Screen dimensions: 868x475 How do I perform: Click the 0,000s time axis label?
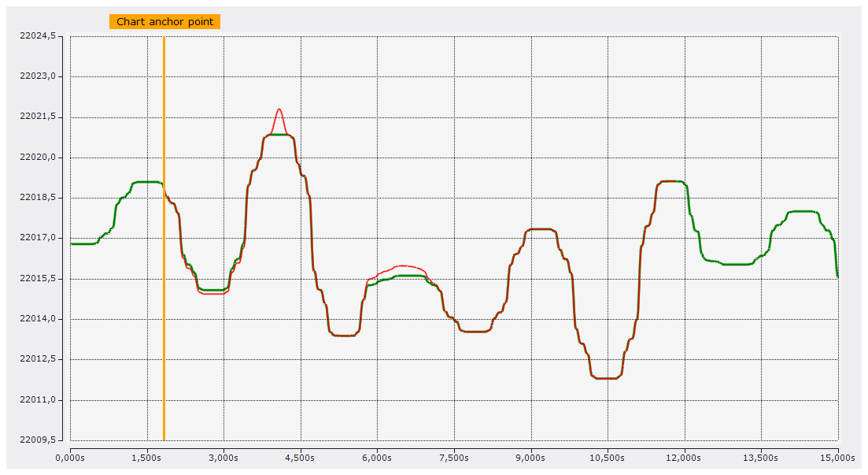click(x=70, y=458)
